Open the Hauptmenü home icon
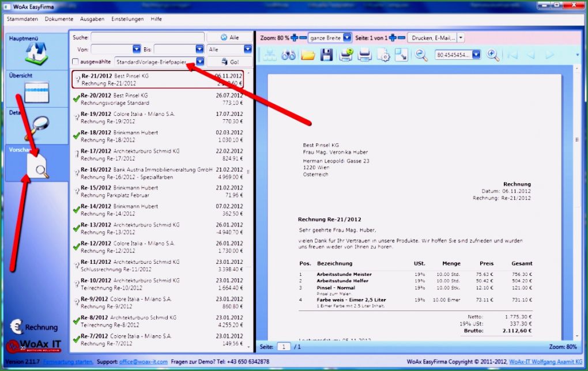Viewport: 588px width, 371px height. [36, 53]
